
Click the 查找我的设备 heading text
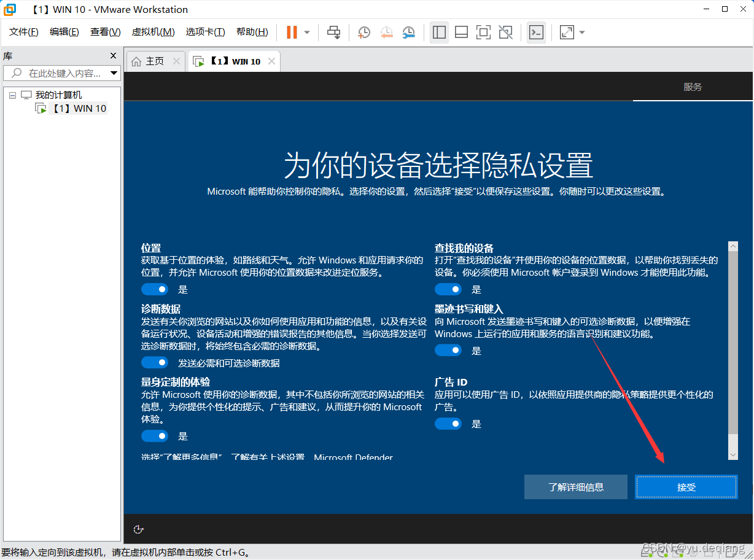click(x=464, y=248)
